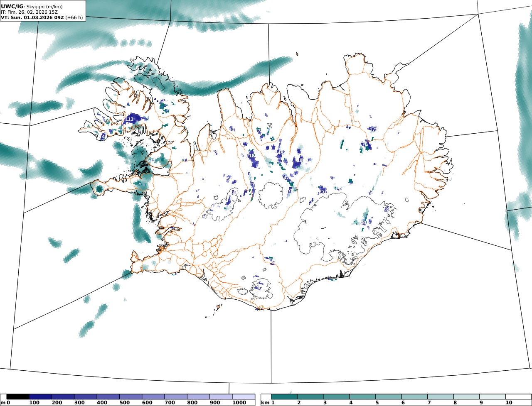Click the 'km' unit label of teal legend

[265, 403]
